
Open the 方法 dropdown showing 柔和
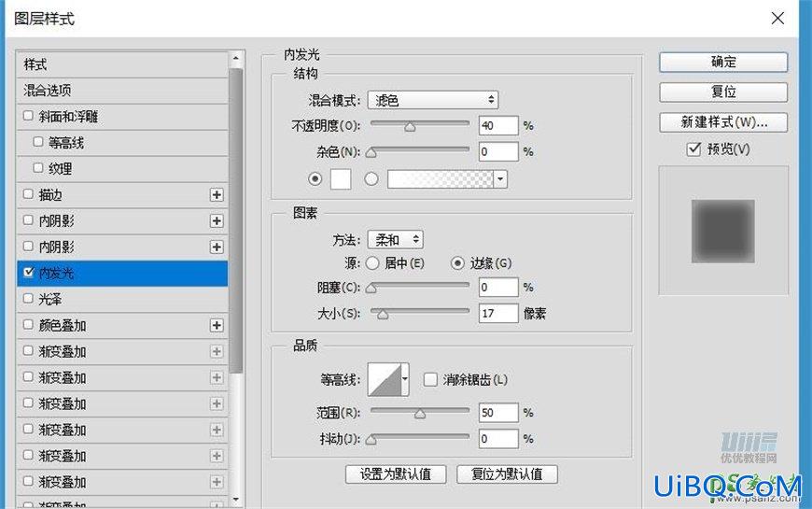click(396, 239)
